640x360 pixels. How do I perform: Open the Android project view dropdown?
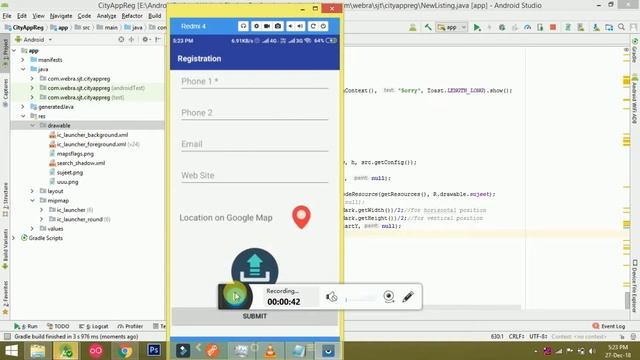[x=33, y=40]
